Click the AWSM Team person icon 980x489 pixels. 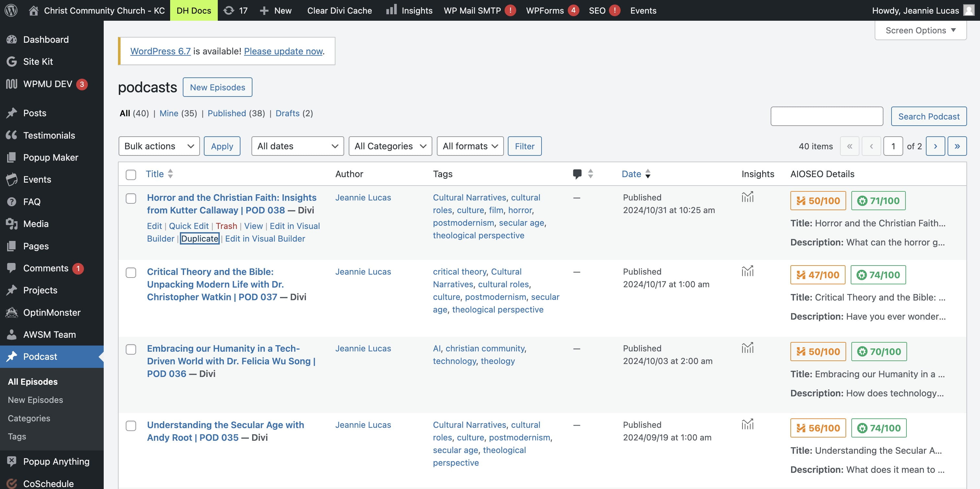coord(12,334)
